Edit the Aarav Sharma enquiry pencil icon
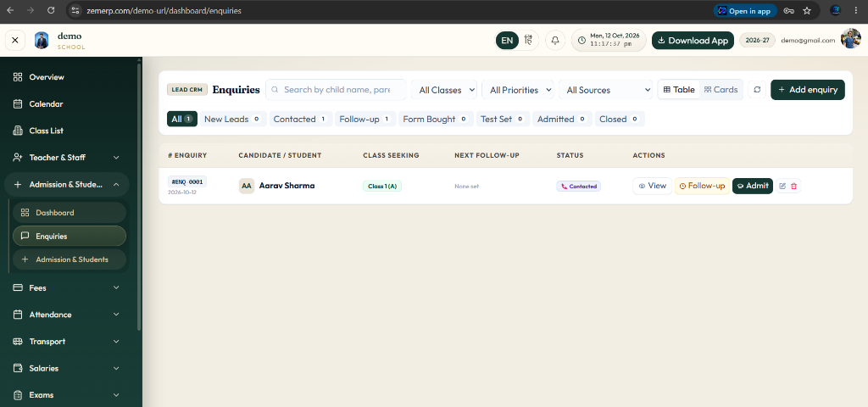868x407 pixels. (x=782, y=186)
